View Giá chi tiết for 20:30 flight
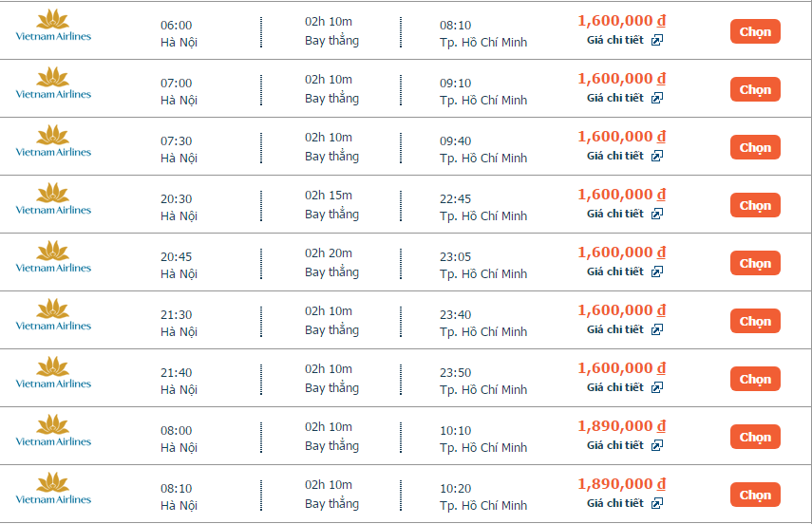 (615, 214)
